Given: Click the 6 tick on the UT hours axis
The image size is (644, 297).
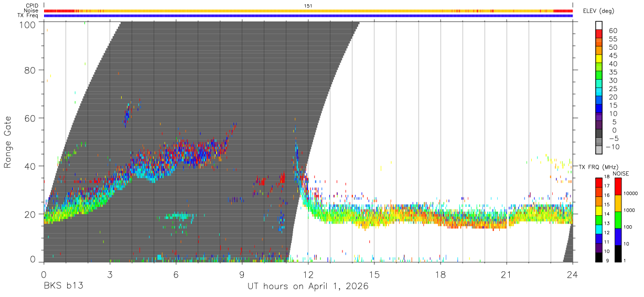Looking at the screenshot, I should [x=176, y=274].
